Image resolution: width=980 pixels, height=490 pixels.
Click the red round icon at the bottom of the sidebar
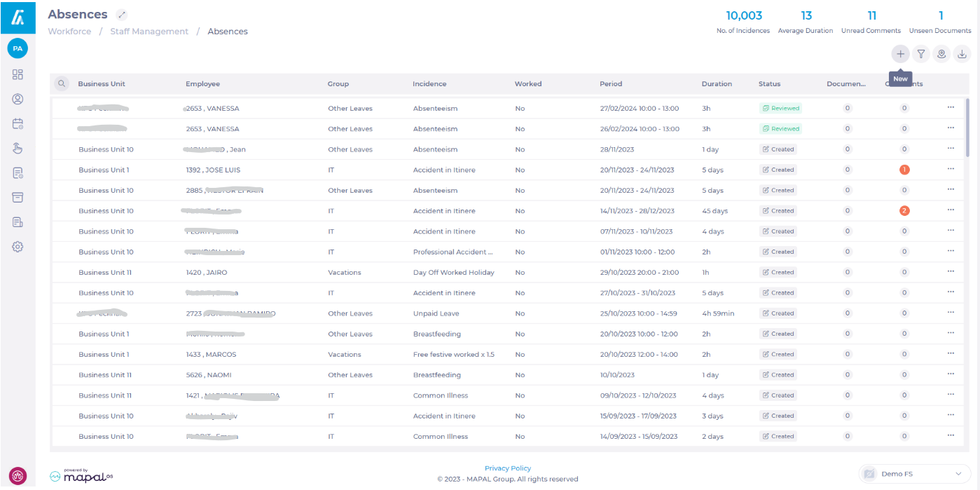[18, 476]
